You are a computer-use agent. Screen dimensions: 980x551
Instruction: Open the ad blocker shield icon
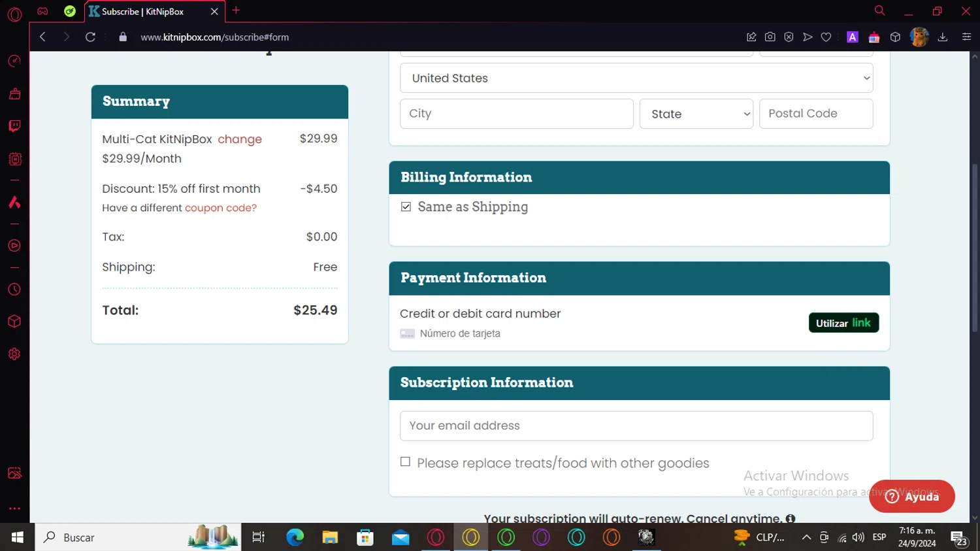click(789, 37)
